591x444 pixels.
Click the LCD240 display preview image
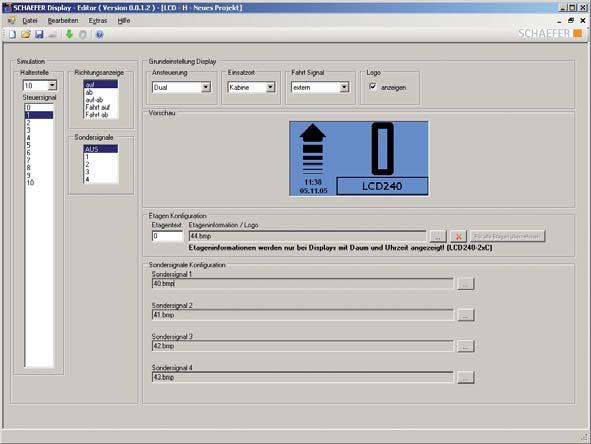point(359,158)
